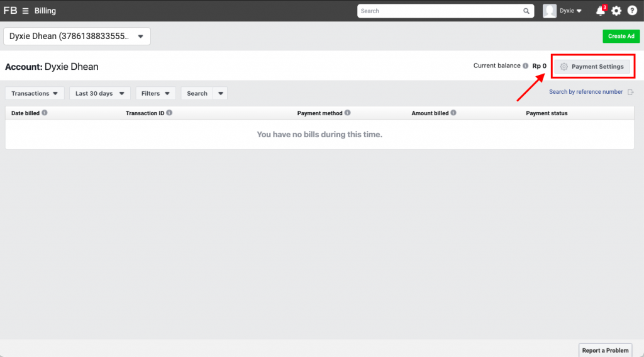Click the Current balance info icon
644x357 pixels.
tap(525, 65)
